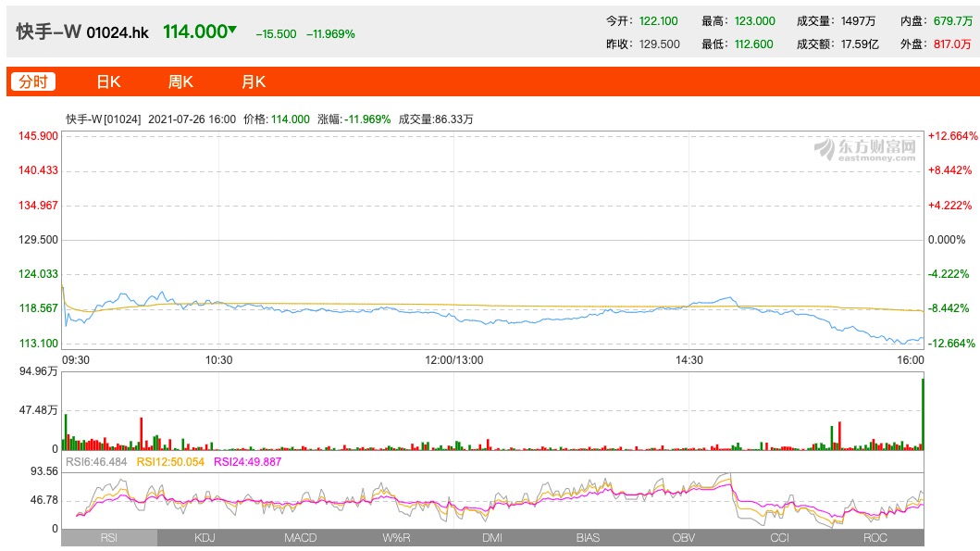The width and height of the screenshot is (980, 551).
Task: Open the 周K weekly candlestick tab
Action: 180,81
